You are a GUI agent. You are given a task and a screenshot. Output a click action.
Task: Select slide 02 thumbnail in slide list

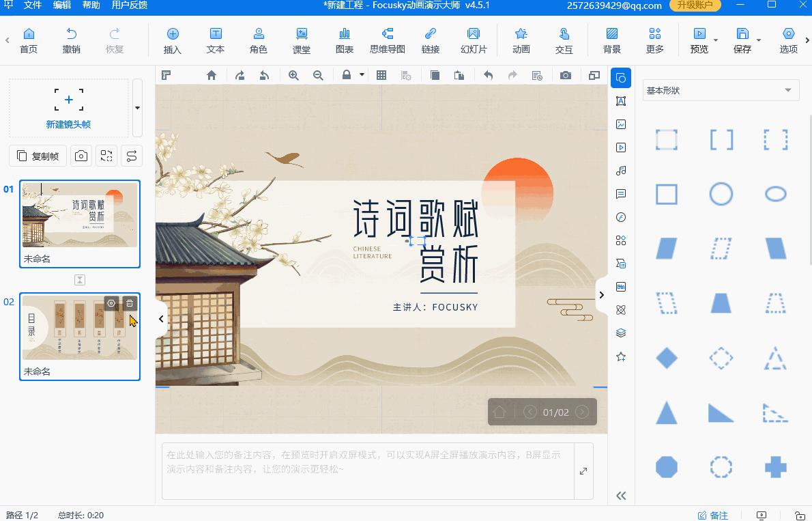pos(80,335)
